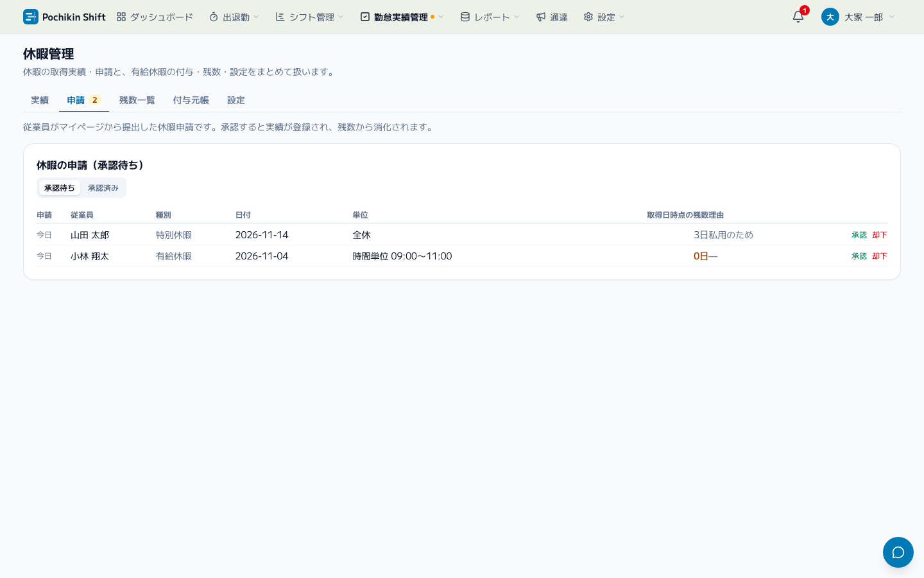Viewport: 924px width, 578px height.
Task: Open the 大家 一郎 user menu chevron
Action: point(892,17)
